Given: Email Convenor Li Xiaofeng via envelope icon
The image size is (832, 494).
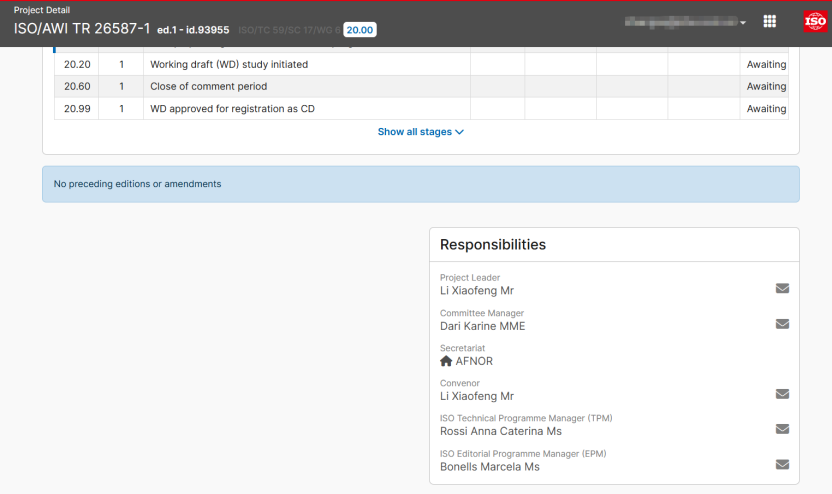Looking at the screenshot, I should click(782, 394).
